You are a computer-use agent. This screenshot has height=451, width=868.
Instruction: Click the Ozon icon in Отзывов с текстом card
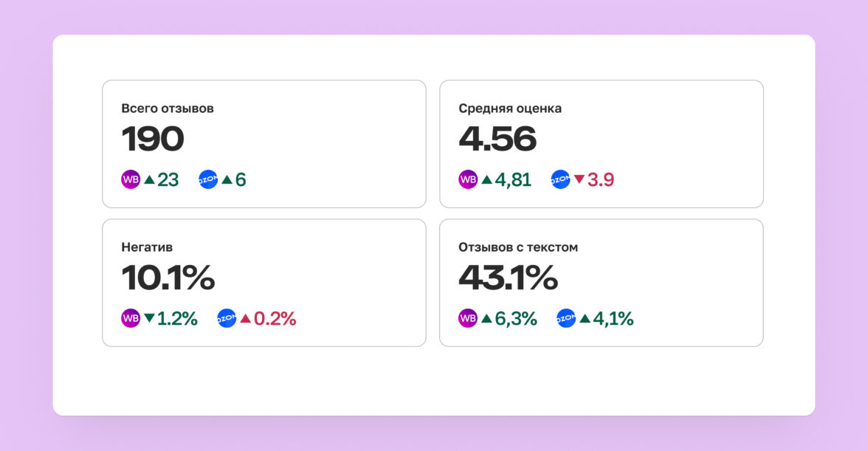pos(566,319)
